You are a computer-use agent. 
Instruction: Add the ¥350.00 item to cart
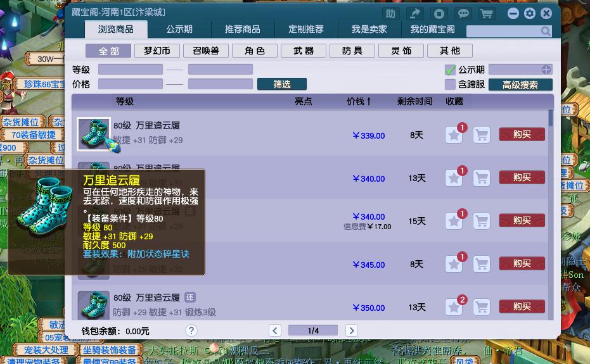[x=482, y=307]
